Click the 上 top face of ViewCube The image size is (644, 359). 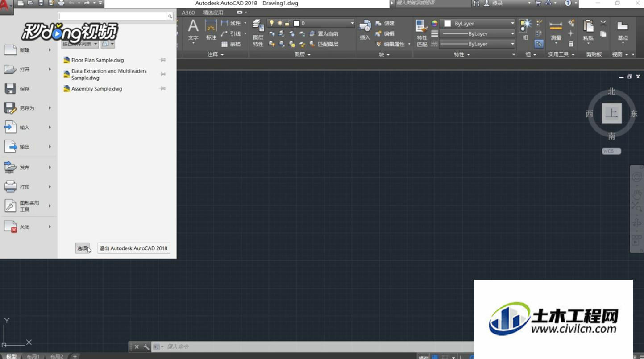tap(611, 113)
